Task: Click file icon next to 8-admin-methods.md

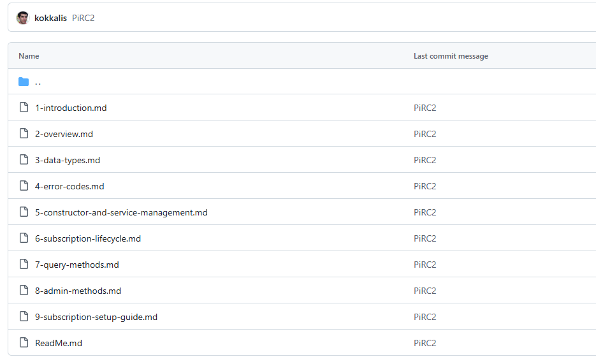Action: 24,291
